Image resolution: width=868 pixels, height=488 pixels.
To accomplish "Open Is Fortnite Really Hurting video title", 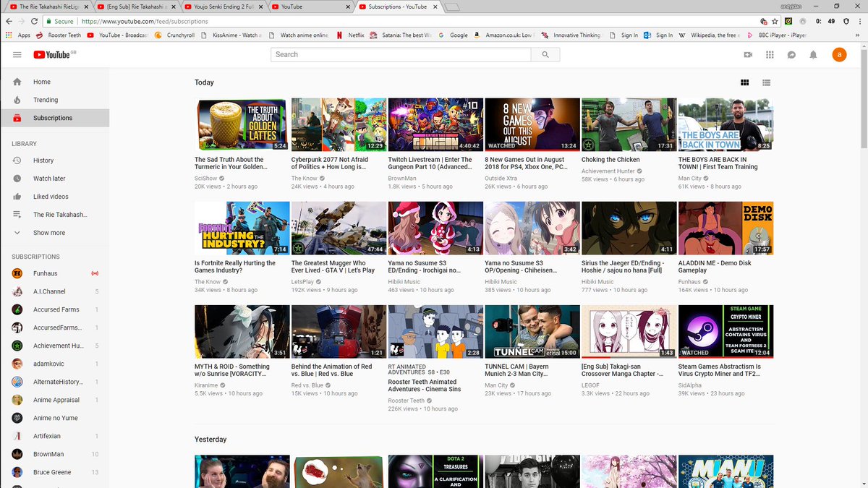I will coord(235,267).
